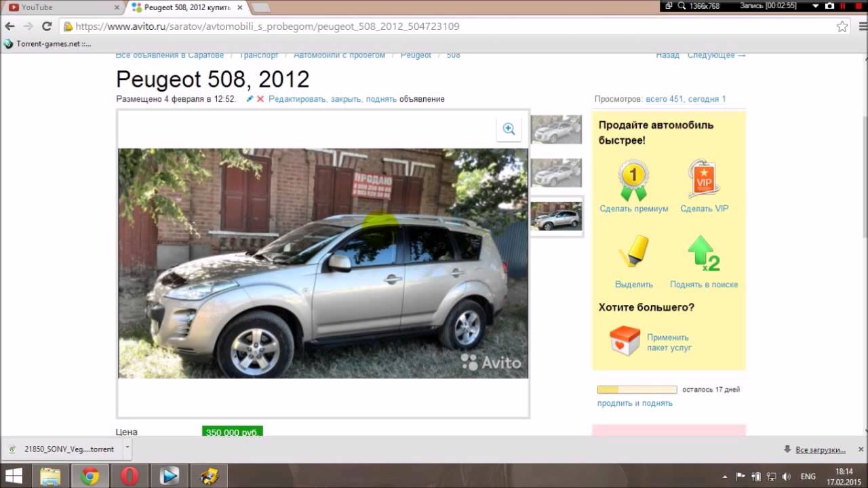Click the network tray icon

(772, 476)
